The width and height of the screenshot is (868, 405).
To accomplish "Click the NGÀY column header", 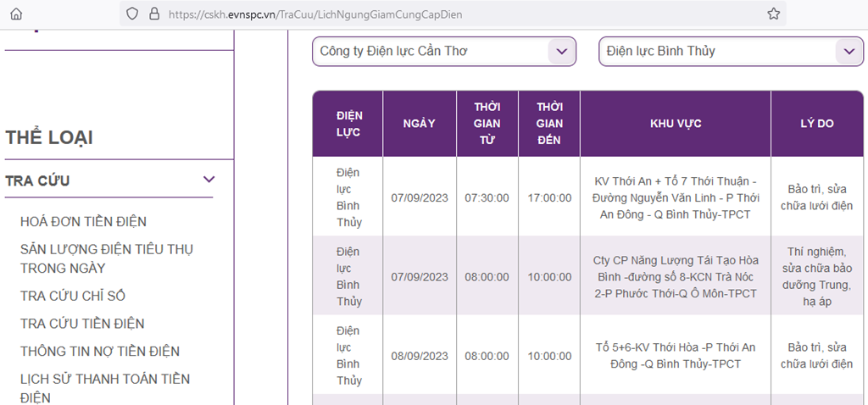I will [x=419, y=124].
